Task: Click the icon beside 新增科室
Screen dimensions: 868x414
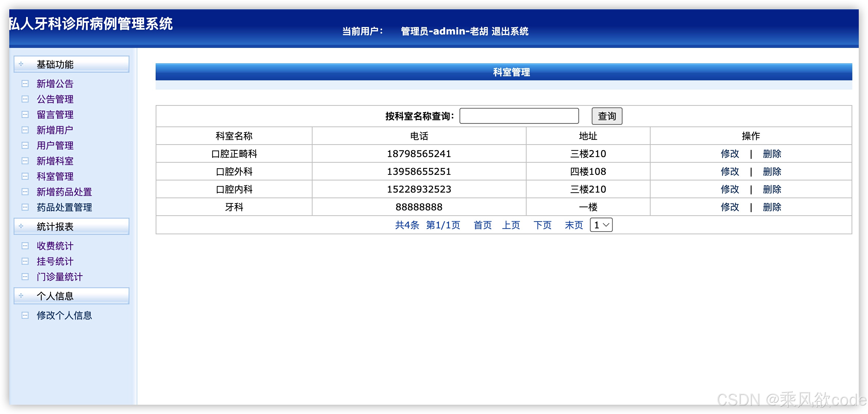Action: (x=25, y=161)
